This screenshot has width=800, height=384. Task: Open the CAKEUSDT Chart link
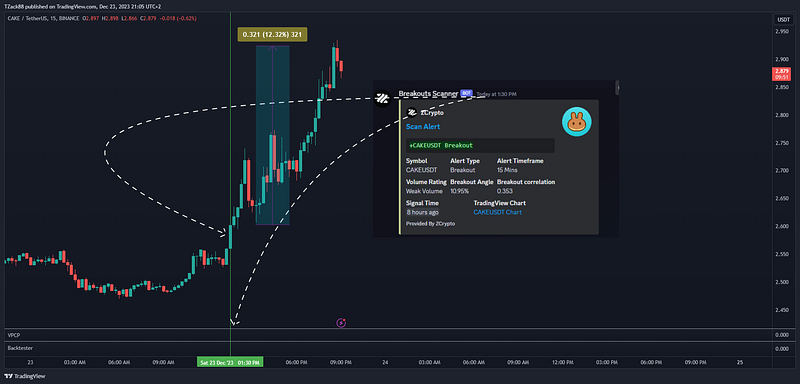click(497, 212)
